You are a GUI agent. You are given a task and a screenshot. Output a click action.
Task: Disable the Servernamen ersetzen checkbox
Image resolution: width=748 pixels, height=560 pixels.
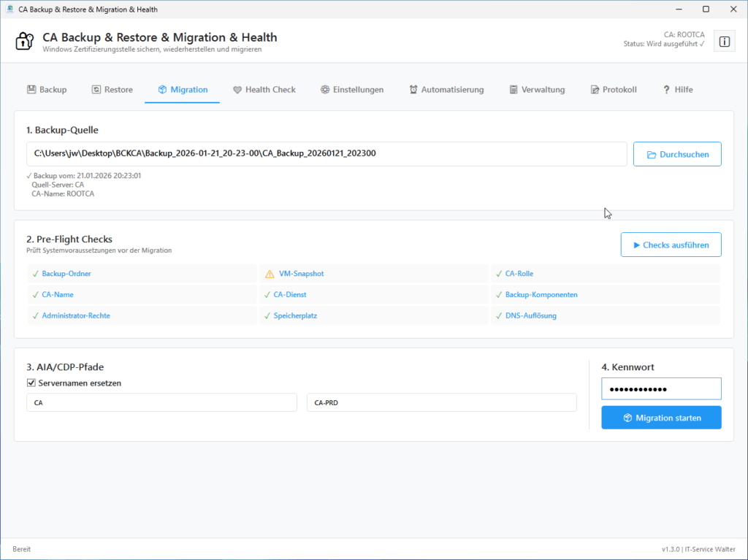[31, 383]
